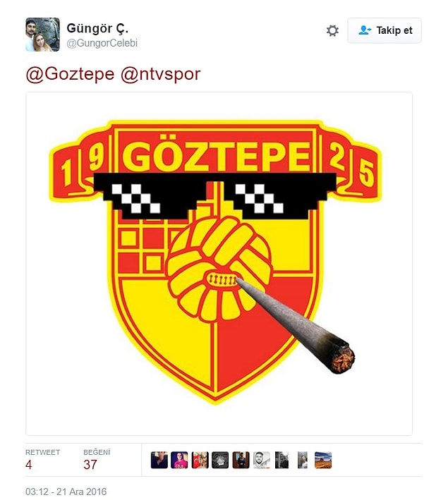
Task: Open the Turkish flag liker avatar
Action: [x=200, y=460]
